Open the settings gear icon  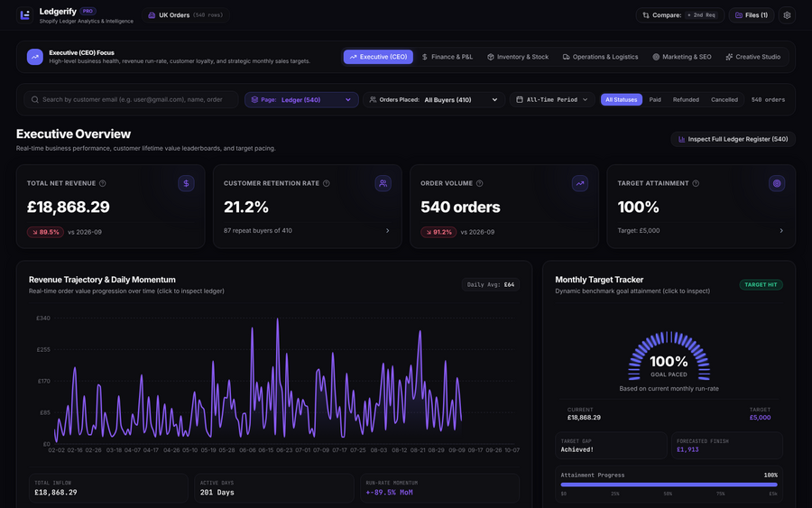(787, 15)
